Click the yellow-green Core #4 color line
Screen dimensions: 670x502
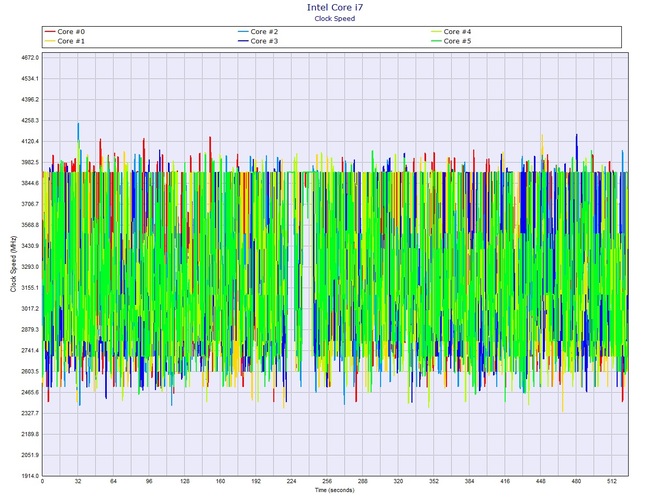[x=436, y=32]
